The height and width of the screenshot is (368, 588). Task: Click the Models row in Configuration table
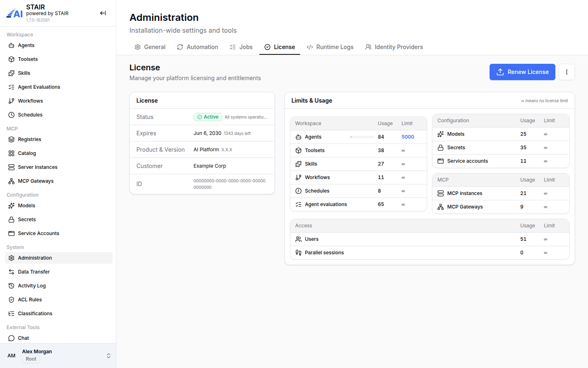501,134
